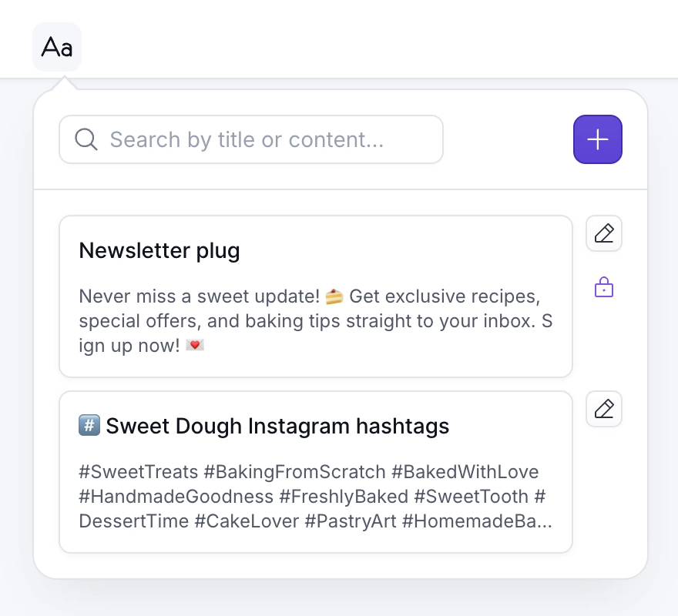
Task: Open the Aa text snippets panel
Action: [x=57, y=46]
